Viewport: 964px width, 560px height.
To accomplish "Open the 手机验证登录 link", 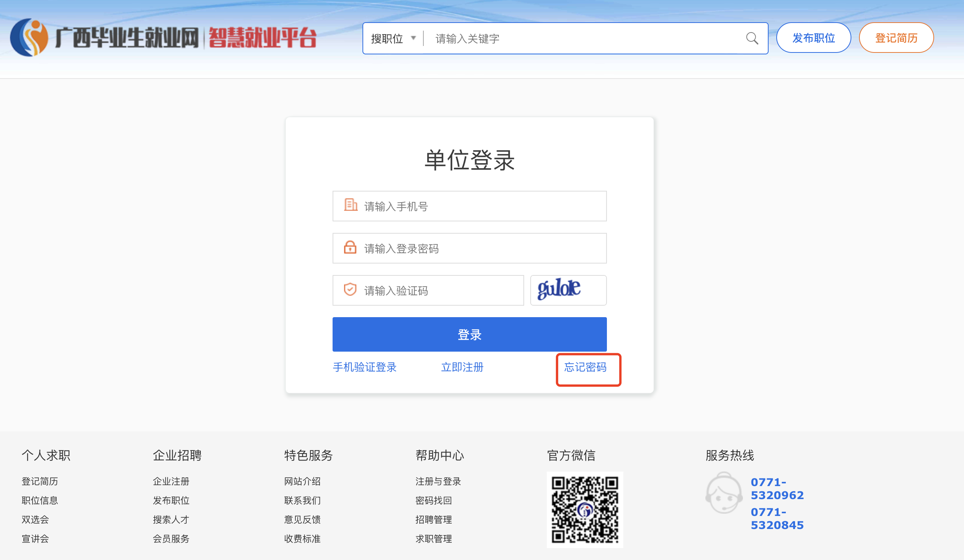I will pyautogui.click(x=364, y=367).
